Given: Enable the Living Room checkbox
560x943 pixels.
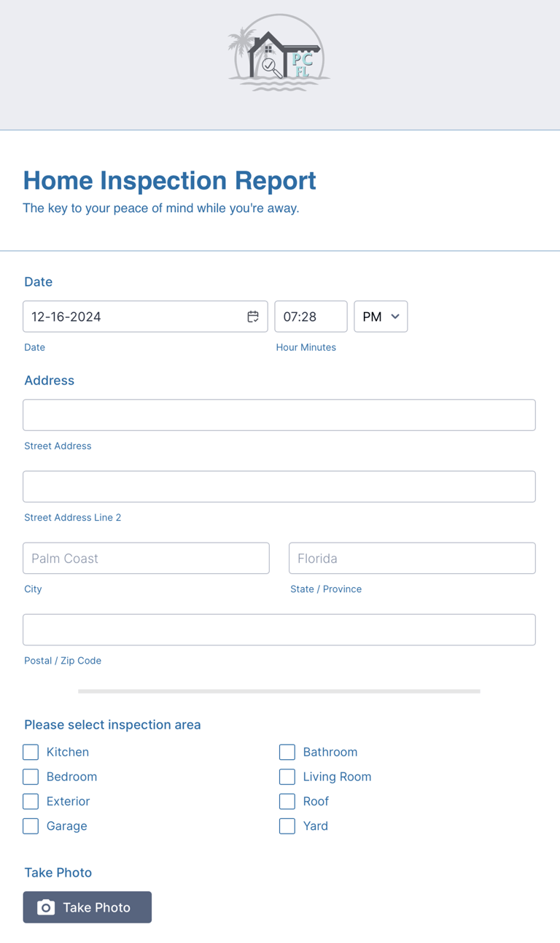Looking at the screenshot, I should point(287,777).
